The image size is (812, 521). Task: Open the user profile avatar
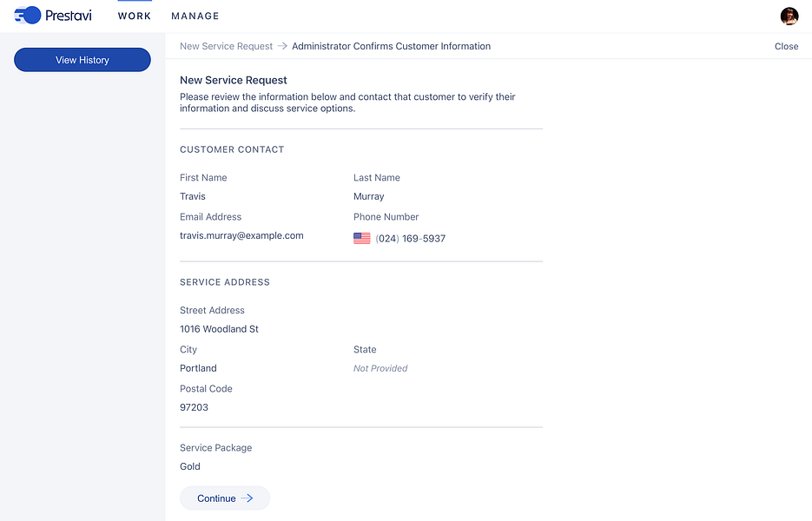click(x=789, y=16)
